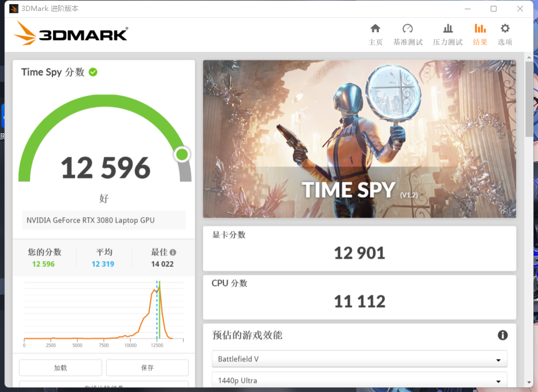Click the 最佳 14 022 value
The width and height of the screenshot is (538, 392).
(x=162, y=264)
